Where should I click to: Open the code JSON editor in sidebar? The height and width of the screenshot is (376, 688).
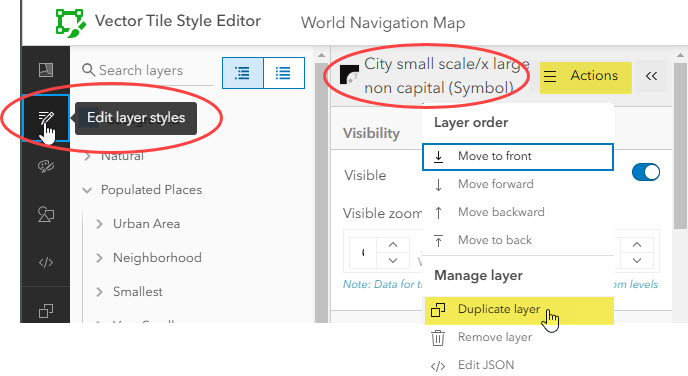coord(46,262)
